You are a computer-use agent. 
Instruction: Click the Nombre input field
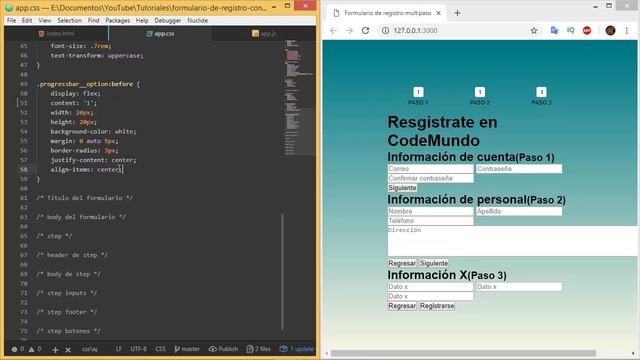pyautogui.click(x=431, y=211)
